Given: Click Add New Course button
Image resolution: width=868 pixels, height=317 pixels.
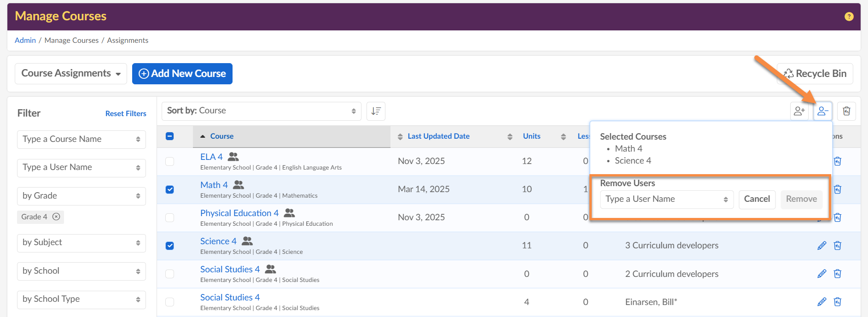Looking at the screenshot, I should 182,74.
